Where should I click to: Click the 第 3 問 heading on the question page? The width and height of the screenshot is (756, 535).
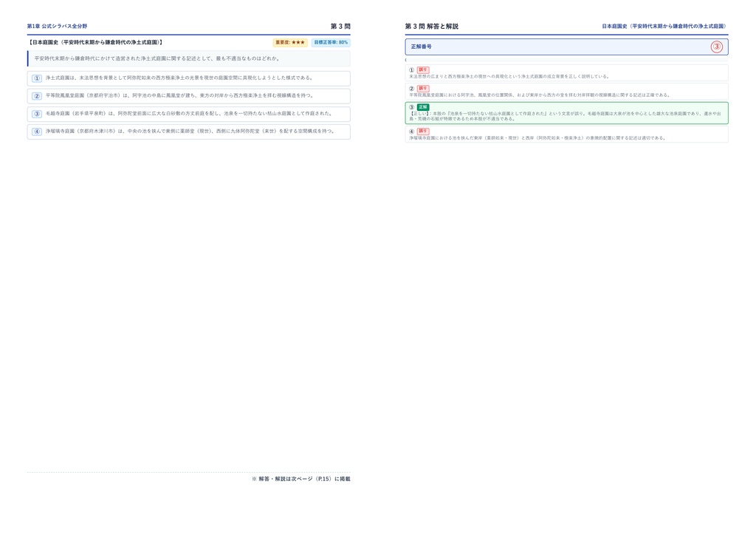pyautogui.click(x=340, y=26)
